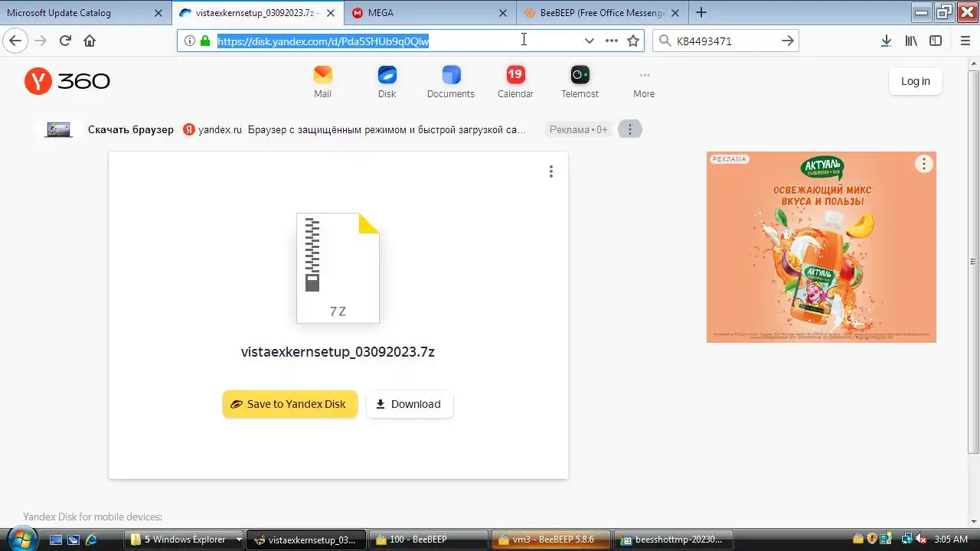This screenshot has height=551, width=980.
Task: Go back with the browser back arrow
Action: pos(15,41)
